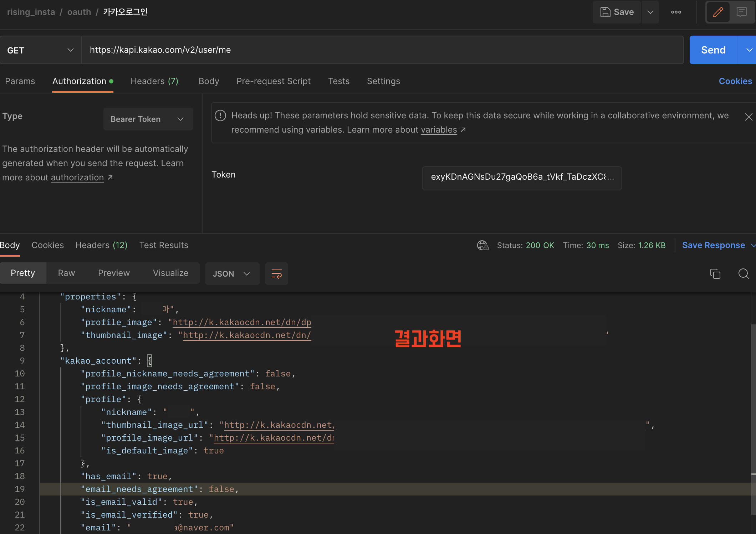Open the Pre-request Script tab
This screenshot has height=534, width=756.
coord(273,81)
